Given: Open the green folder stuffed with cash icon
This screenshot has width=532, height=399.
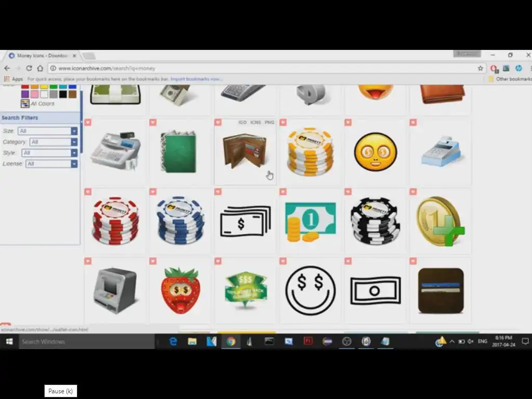Looking at the screenshot, I should [179, 151].
